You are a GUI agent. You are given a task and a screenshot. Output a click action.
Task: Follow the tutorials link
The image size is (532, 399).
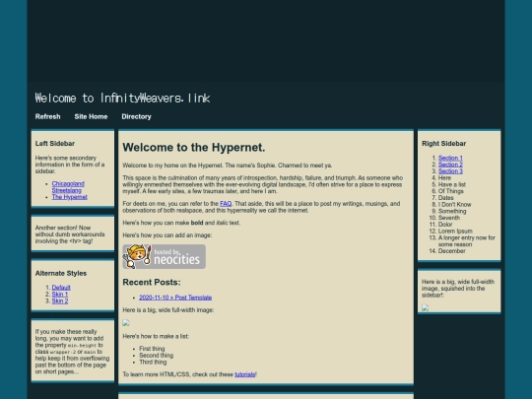(x=244, y=374)
